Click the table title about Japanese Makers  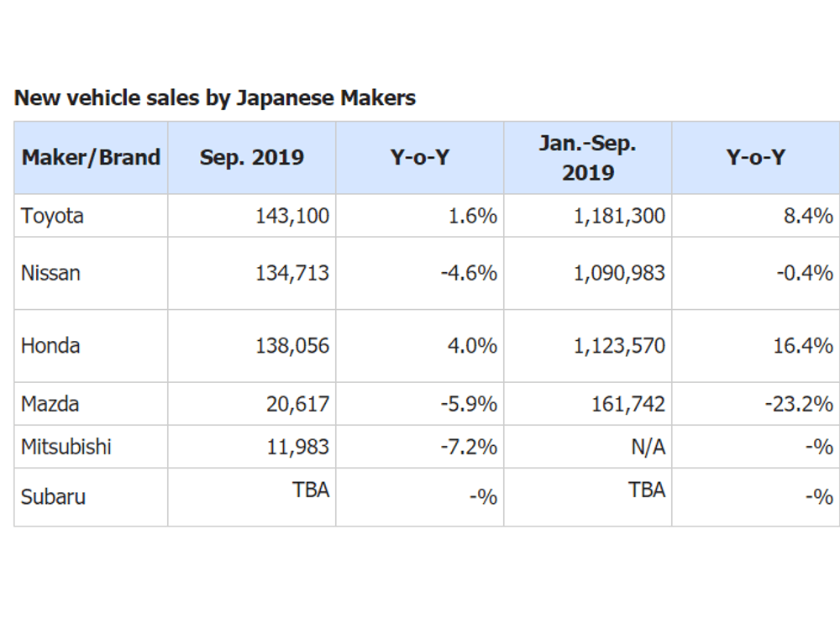(x=215, y=97)
